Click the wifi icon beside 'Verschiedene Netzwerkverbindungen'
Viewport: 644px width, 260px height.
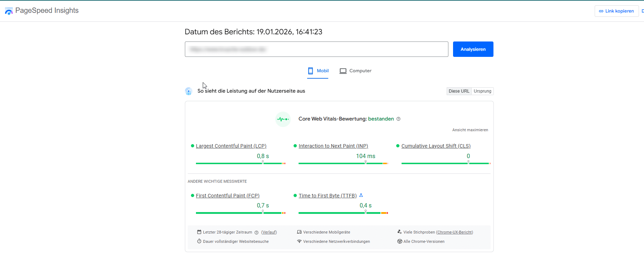pyautogui.click(x=299, y=241)
